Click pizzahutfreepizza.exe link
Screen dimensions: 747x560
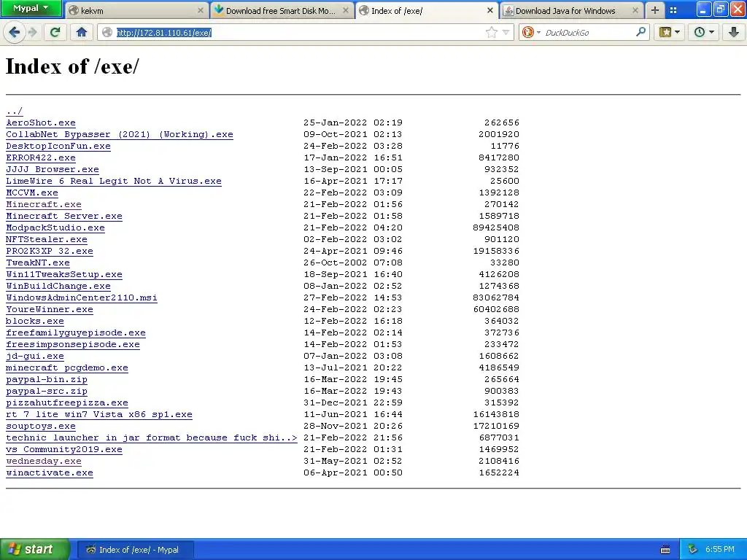coord(66,402)
